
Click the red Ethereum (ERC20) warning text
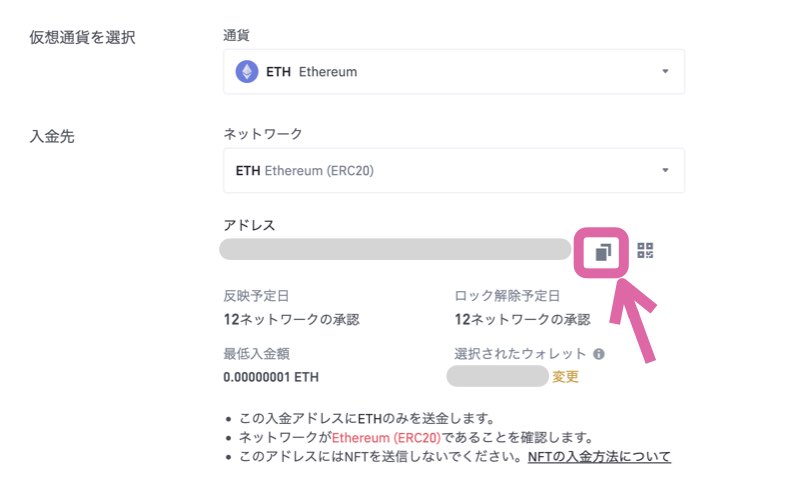(x=386, y=438)
